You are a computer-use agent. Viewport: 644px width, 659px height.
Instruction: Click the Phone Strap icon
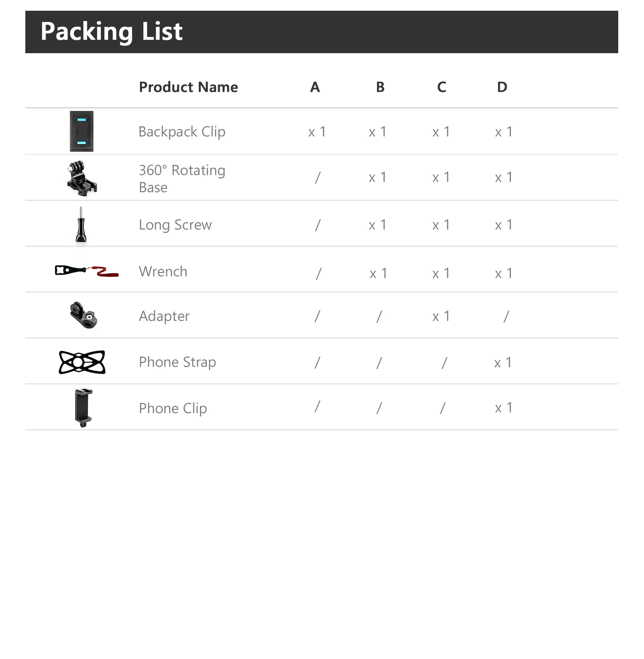(x=82, y=362)
